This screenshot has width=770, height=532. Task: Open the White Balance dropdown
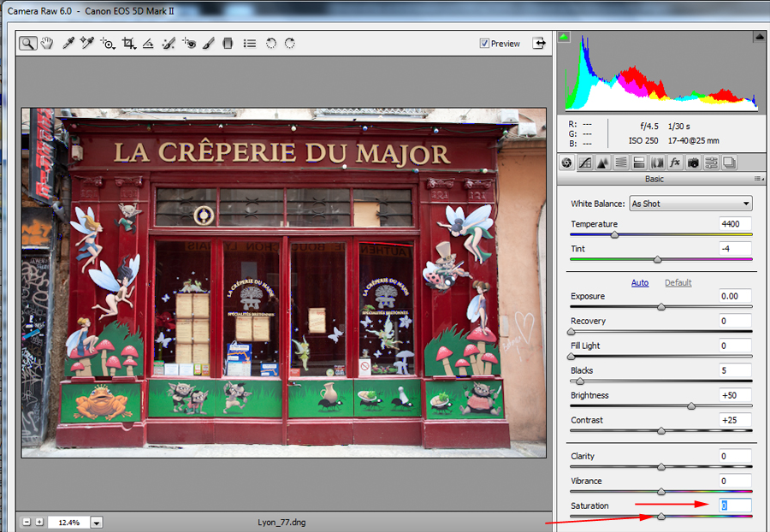690,204
